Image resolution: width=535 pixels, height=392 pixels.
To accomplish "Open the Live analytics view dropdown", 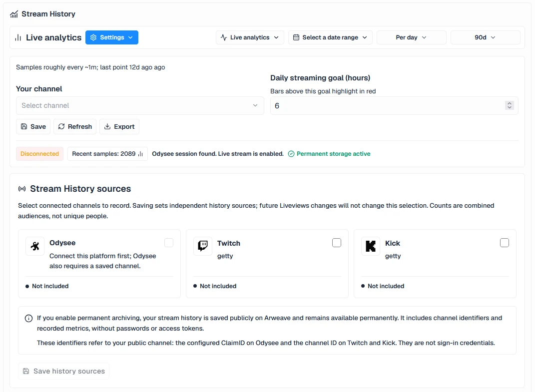I will pyautogui.click(x=250, y=37).
